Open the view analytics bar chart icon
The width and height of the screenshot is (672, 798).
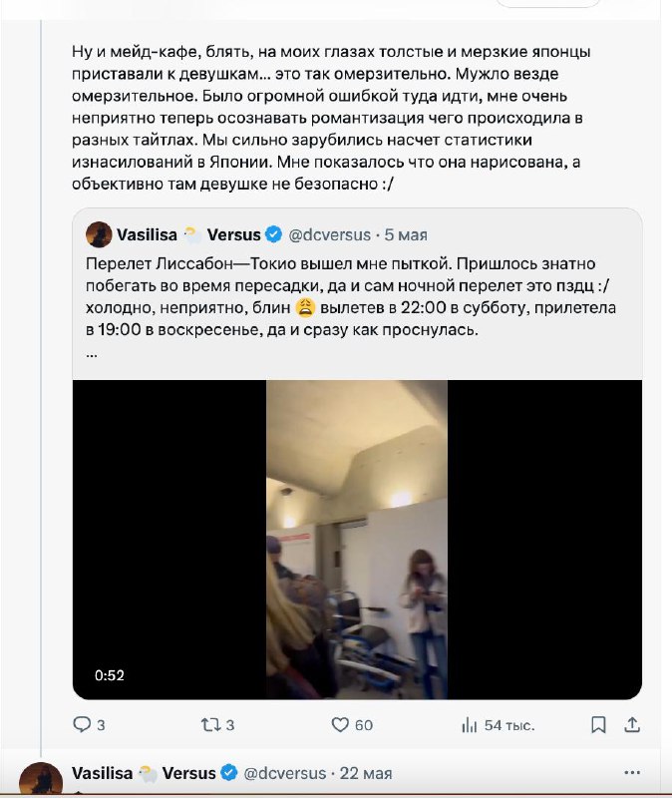click(x=469, y=725)
